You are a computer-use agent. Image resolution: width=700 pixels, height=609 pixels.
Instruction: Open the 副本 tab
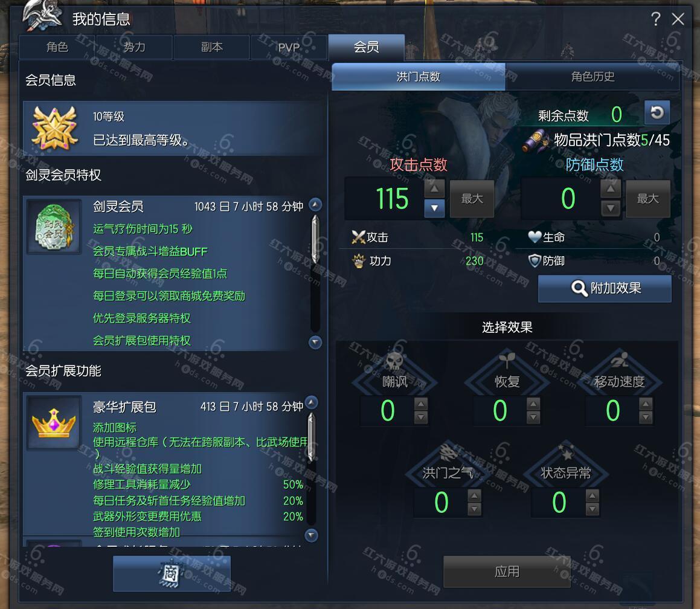tap(211, 47)
